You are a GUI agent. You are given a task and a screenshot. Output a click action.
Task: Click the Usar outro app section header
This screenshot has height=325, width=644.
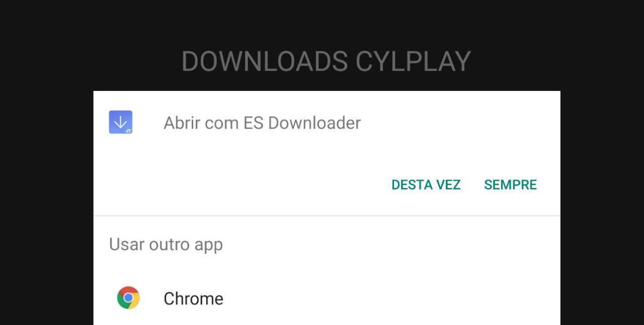[166, 245]
